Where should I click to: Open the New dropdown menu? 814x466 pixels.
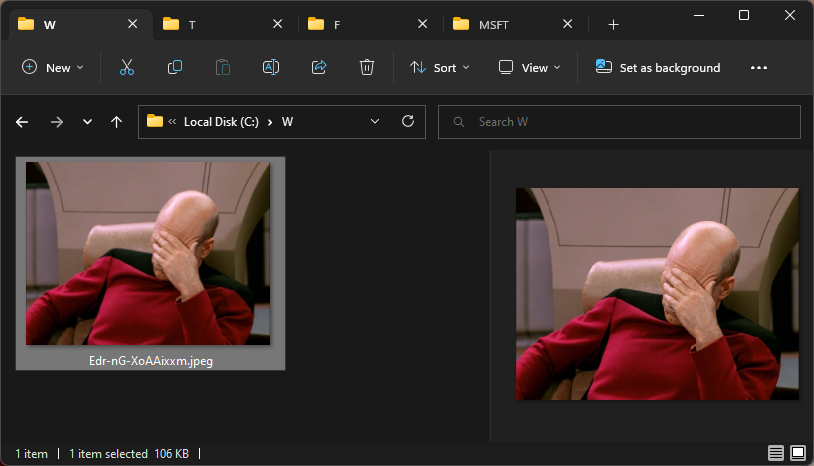click(52, 67)
